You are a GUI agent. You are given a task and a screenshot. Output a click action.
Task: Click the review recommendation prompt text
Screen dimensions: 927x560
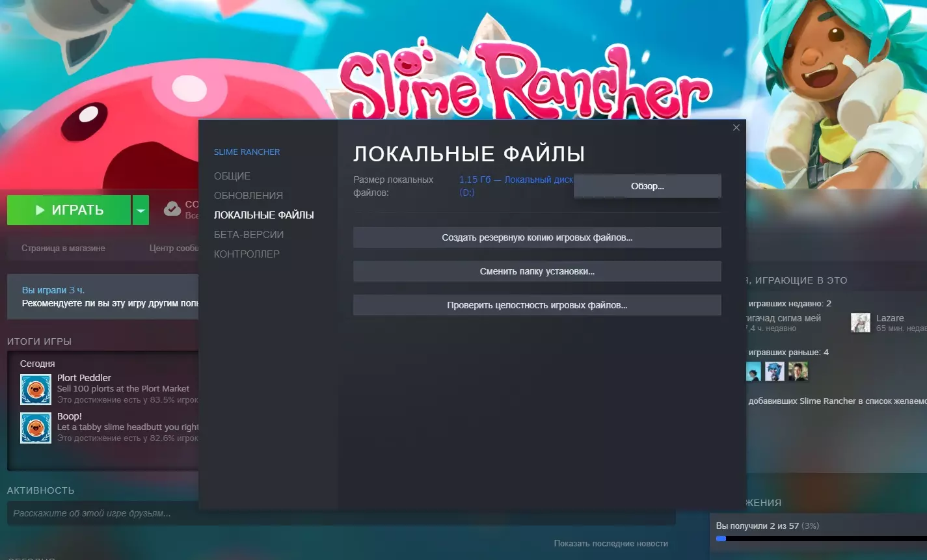tap(110, 303)
